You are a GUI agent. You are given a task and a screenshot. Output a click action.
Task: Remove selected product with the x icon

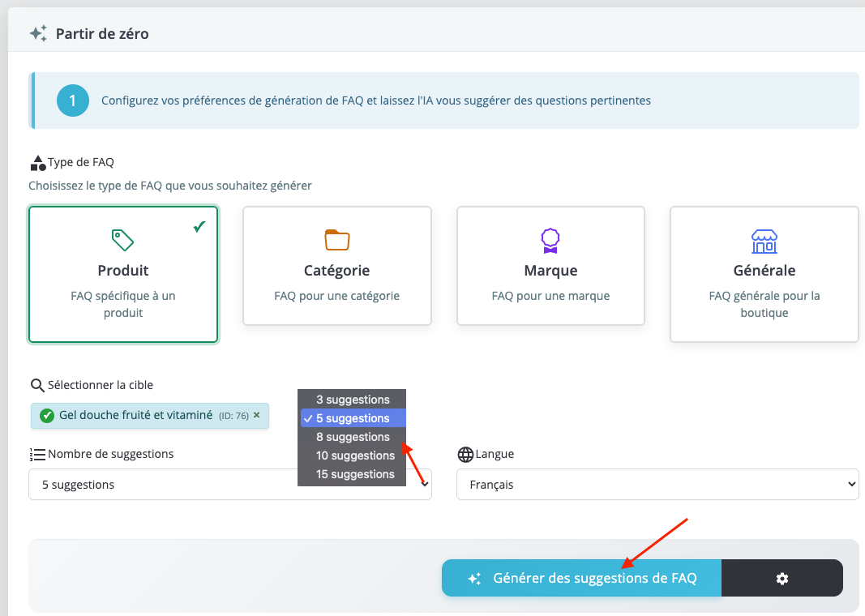point(257,415)
